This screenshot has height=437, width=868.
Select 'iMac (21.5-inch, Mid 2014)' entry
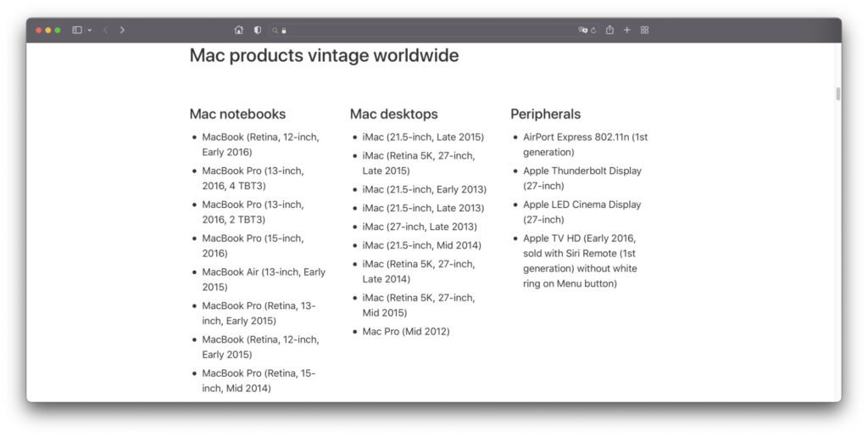click(422, 245)
